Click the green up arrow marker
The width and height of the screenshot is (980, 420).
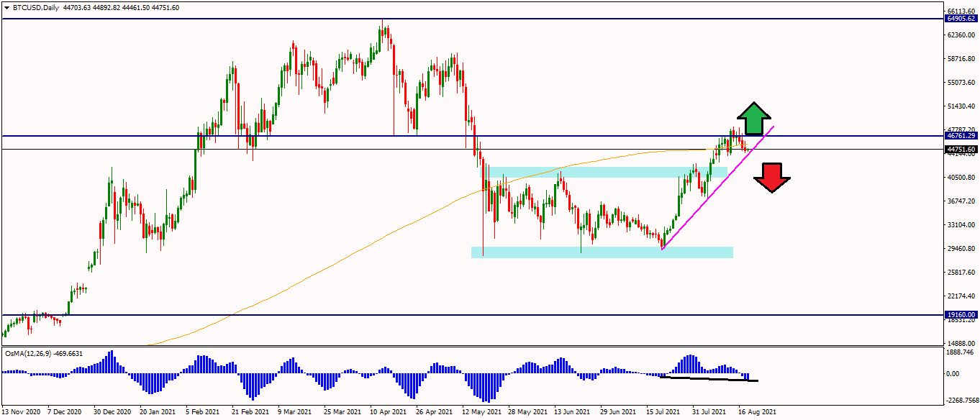753,119
